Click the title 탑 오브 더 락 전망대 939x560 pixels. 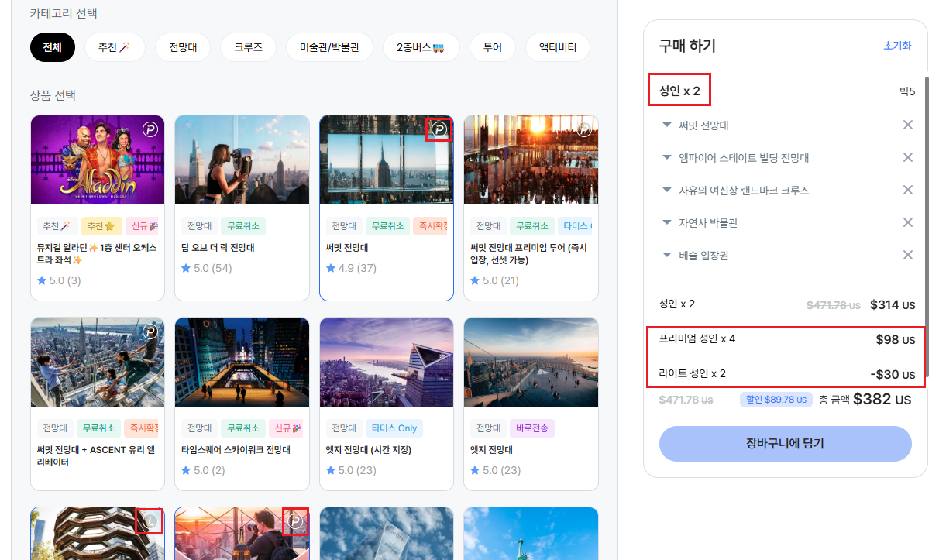(x=218, y=248)
